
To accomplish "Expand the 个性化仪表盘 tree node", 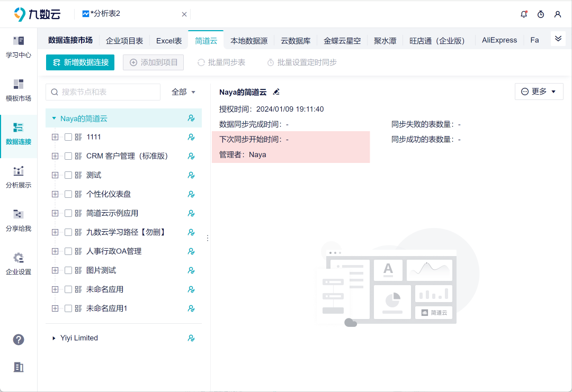I will 55,194.
